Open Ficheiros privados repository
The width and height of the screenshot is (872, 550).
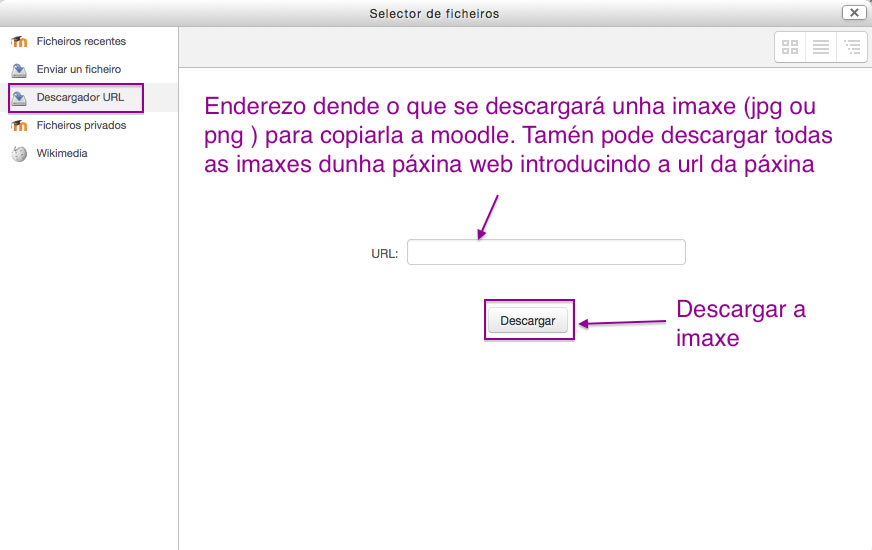[81, 125]
